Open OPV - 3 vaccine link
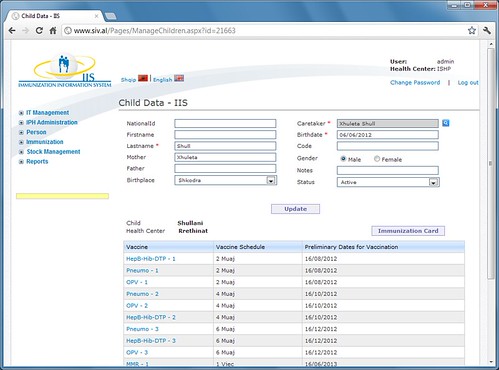Screen dimensions: 499x370 [x=137, y=352]
